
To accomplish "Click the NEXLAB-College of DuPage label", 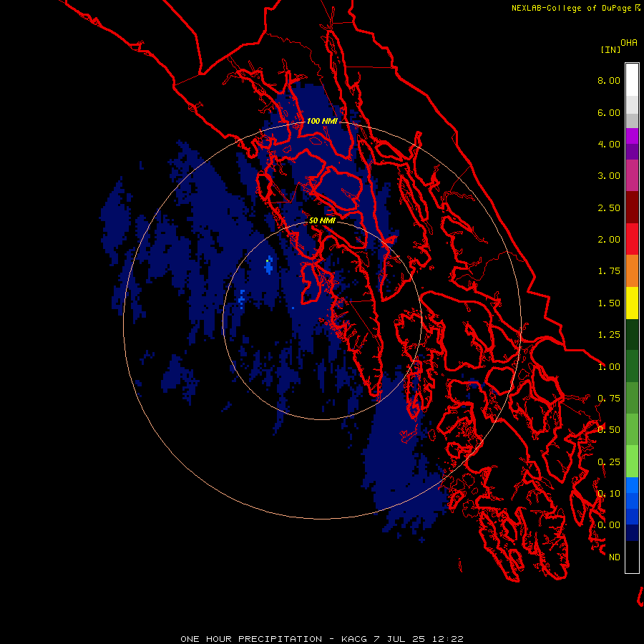I will (571, 8).
